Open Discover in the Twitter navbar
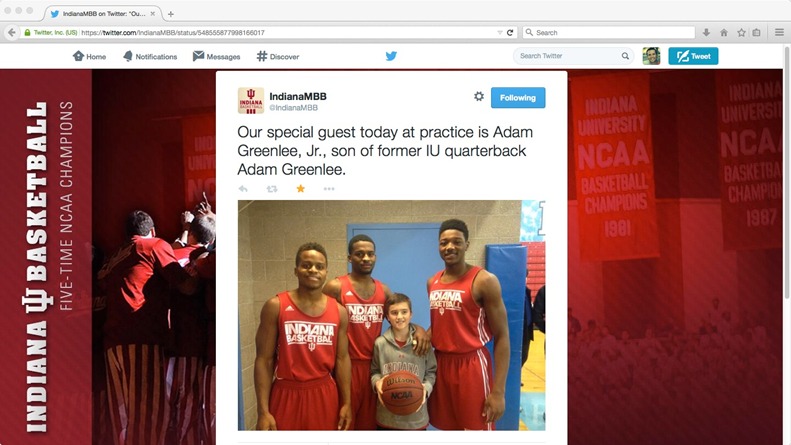 278,57
